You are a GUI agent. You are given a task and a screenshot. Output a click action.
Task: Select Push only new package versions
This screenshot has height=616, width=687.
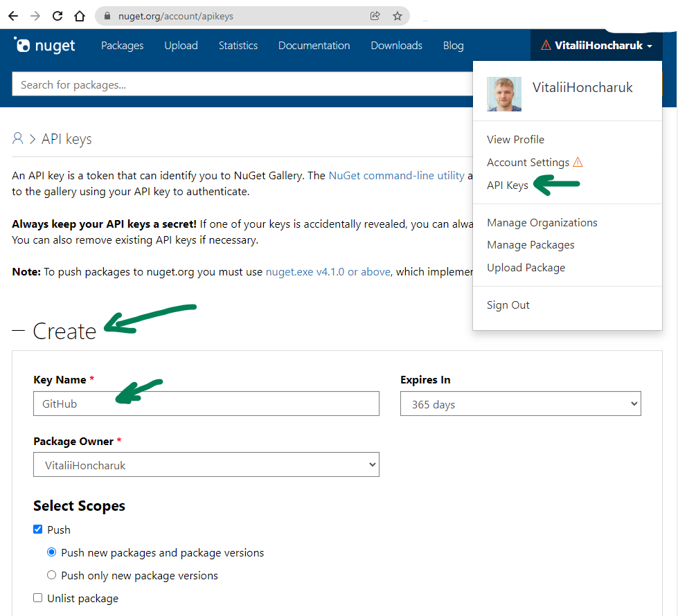pyautogui.click(x=51, y=574)
